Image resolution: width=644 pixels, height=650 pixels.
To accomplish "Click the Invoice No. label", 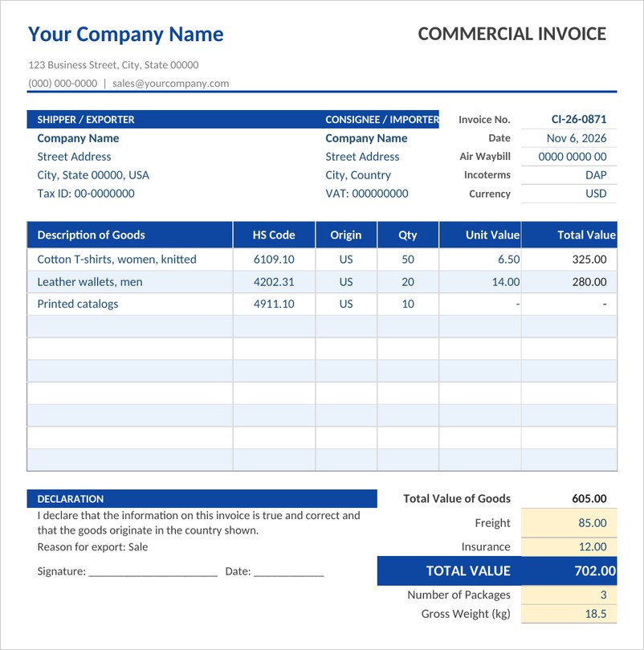I will click(484, 120).
